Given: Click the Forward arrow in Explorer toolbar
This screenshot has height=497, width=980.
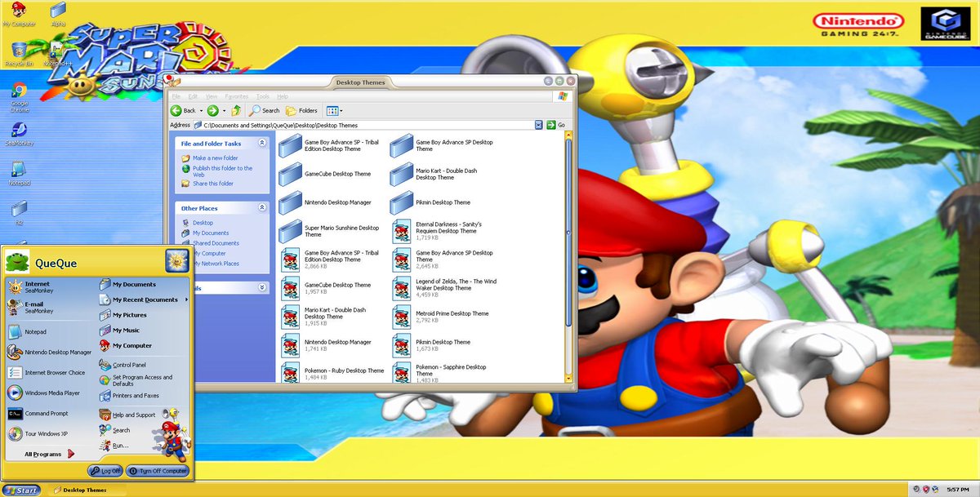Looking at the screenshot, I should point(212,110).
